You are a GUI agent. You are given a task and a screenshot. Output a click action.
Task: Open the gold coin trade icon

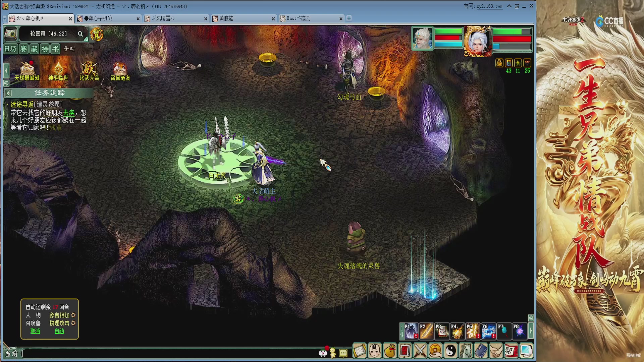(435, 351)
